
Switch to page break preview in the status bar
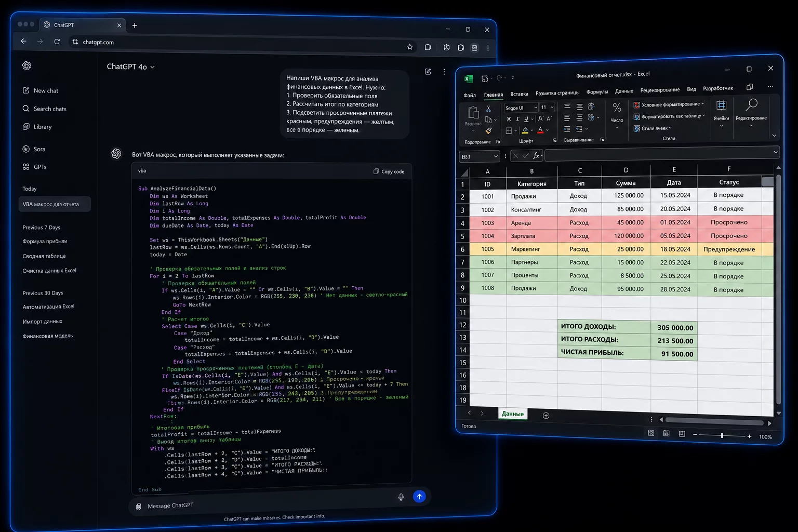click(682, 434)
